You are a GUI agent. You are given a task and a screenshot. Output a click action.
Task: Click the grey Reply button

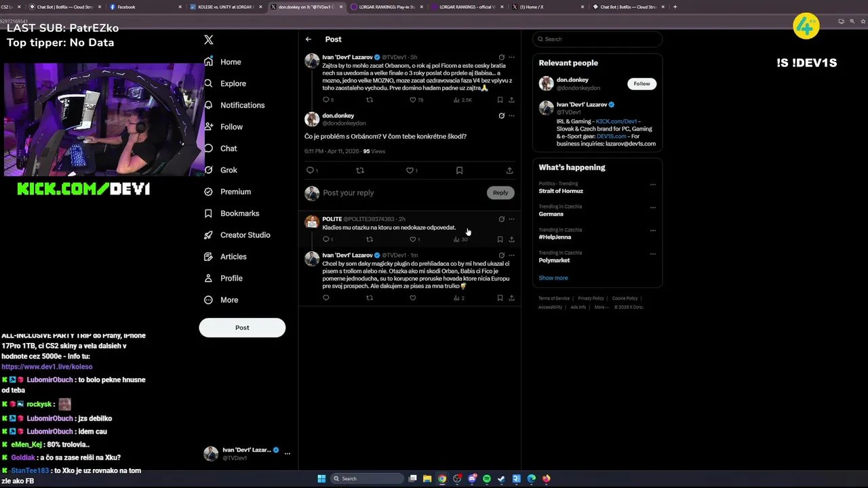click(500, 192)
